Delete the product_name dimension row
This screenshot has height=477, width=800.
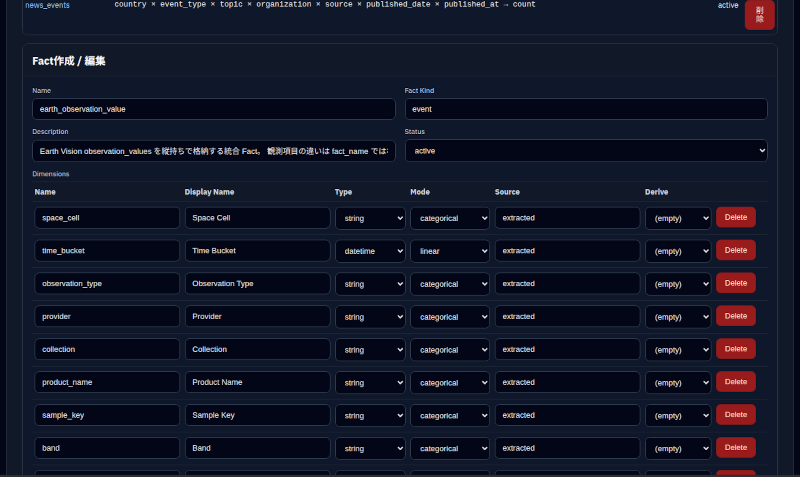[x=735, y=382]
